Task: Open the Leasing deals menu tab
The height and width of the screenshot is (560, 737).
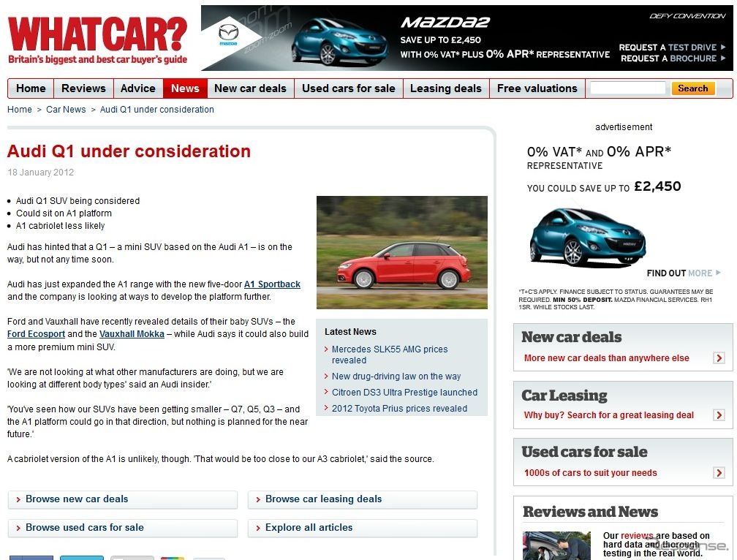Action: 446,88
